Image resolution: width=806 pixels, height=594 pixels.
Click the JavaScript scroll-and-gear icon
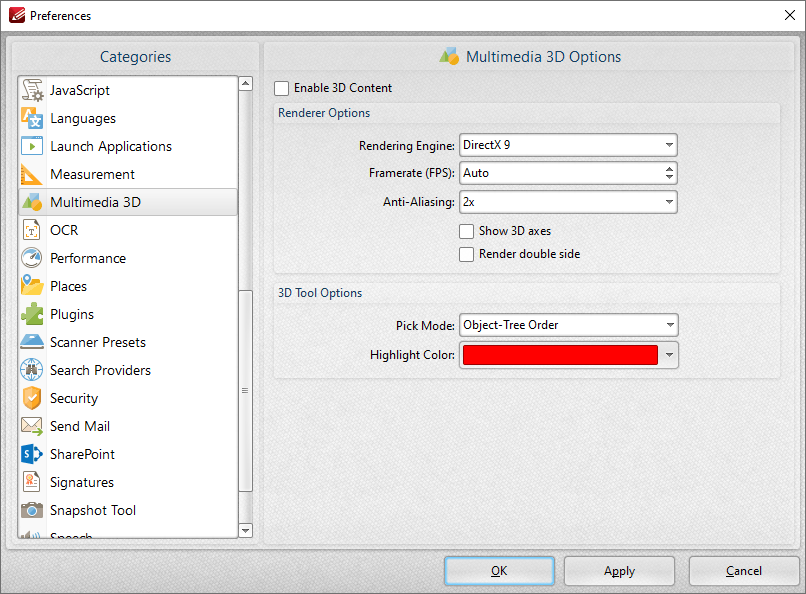(x=32, y=90)
